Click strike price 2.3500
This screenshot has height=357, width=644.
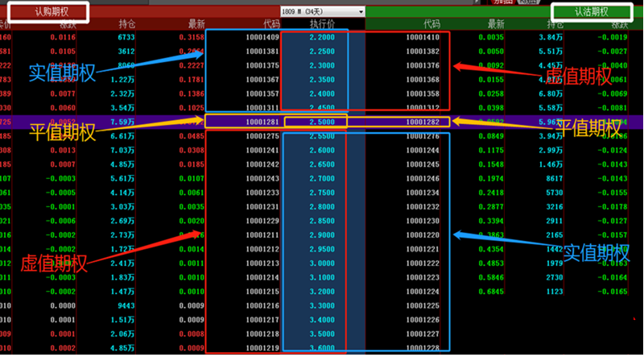[323, 80]
